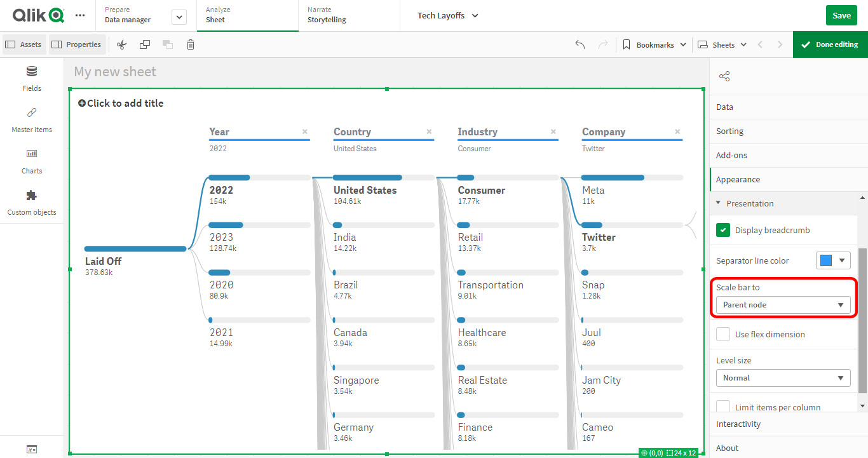
Task: Click the share icon in the properties panel
Action: click(724, 76)
